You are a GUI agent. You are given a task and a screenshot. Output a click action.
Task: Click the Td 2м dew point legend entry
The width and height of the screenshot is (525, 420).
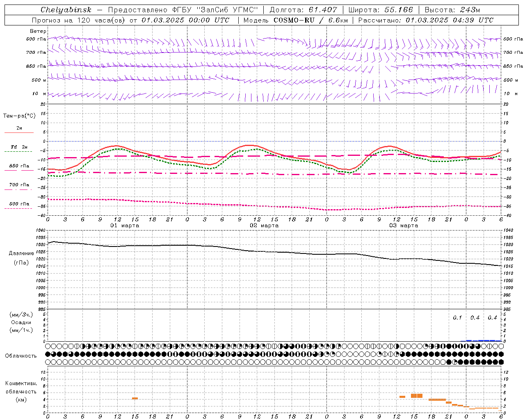tap(19, 146)
